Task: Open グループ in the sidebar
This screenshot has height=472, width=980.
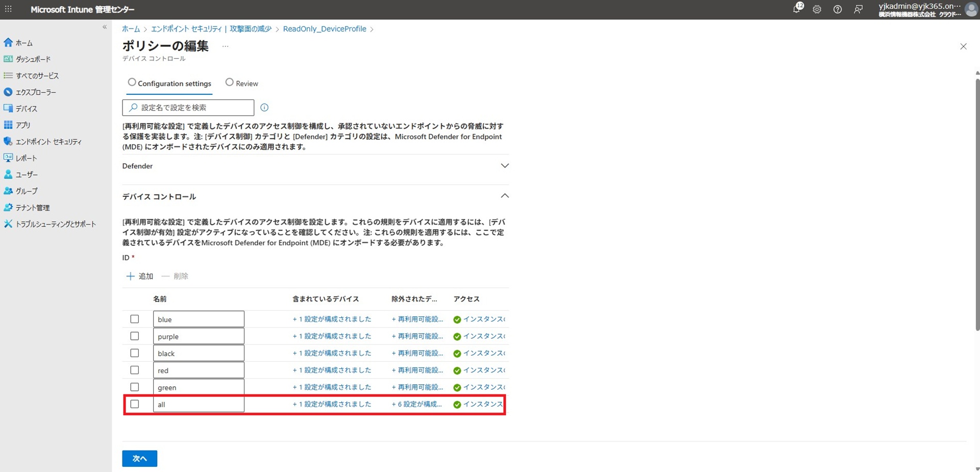Action: (x=21, y=191)
